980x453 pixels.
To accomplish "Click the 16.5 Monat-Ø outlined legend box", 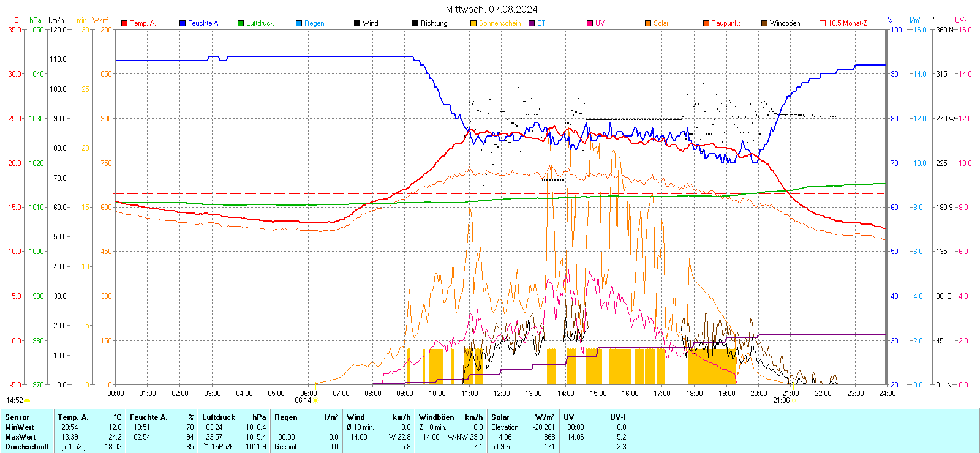I will (x=823, y=23).
